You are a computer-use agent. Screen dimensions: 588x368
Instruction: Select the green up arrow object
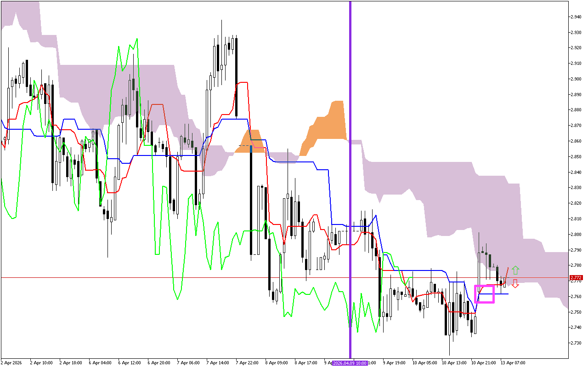click(x=515, y=269)
